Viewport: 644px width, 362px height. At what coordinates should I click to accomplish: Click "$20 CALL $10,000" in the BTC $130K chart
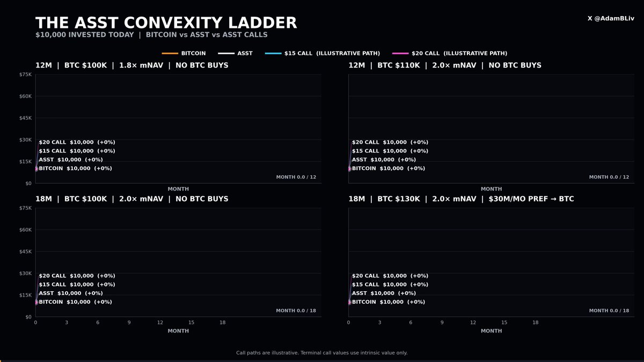(x=390, y=276)
